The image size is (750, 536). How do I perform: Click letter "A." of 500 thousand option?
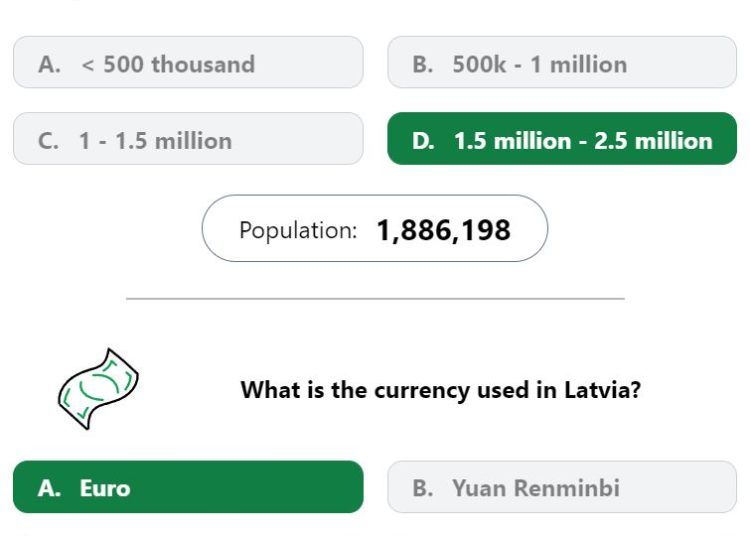coord(49,65)
